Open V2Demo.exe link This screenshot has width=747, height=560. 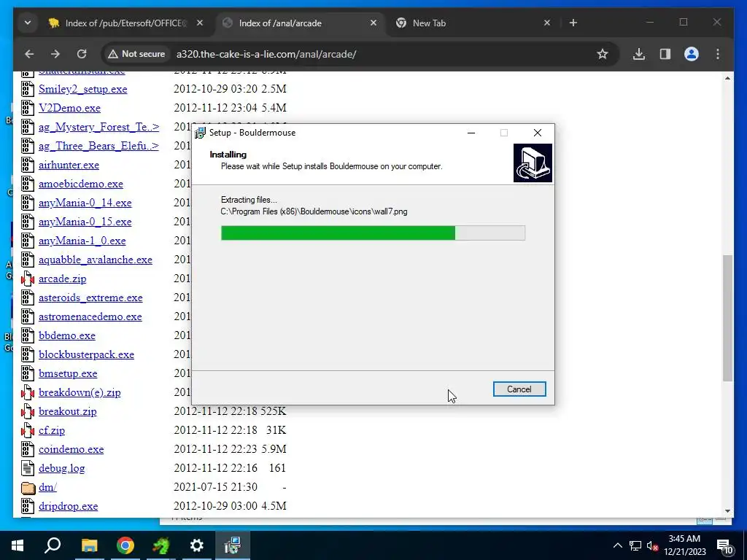point(69,108)
